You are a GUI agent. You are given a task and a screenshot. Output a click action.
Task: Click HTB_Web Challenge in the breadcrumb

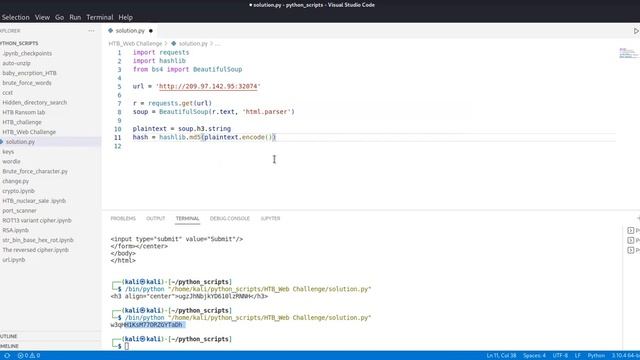[x=135, y=43]
